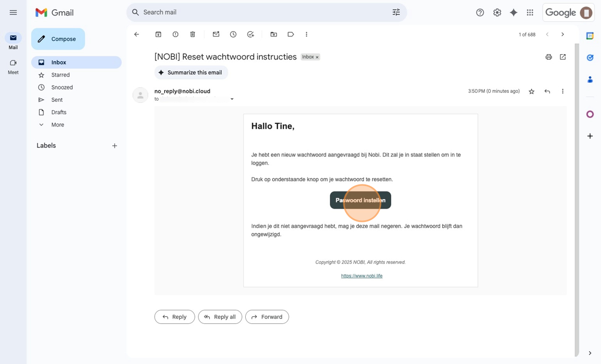Open the Sent folder
This screenshot has height=364, width=601.
(57, 100)
